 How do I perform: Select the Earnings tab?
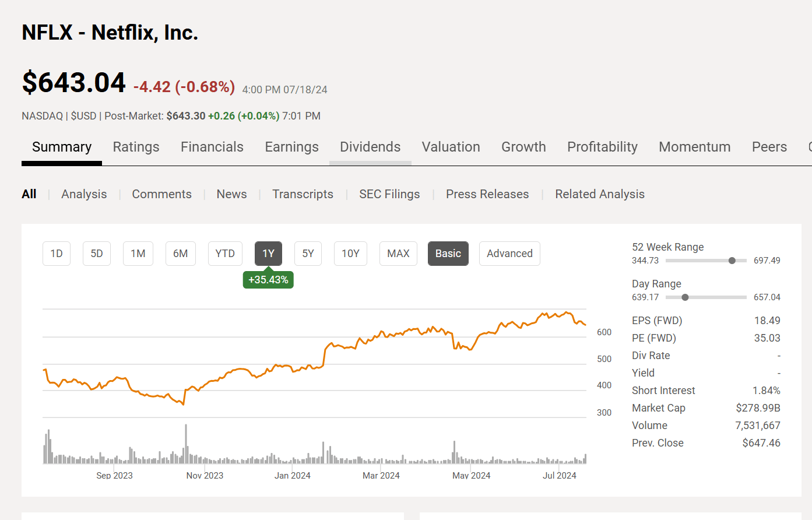291,147
